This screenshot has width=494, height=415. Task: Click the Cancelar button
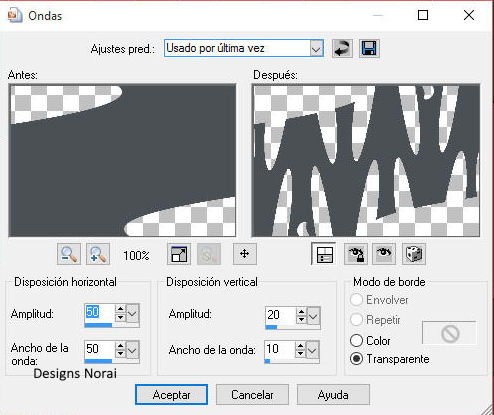[252, 395]
